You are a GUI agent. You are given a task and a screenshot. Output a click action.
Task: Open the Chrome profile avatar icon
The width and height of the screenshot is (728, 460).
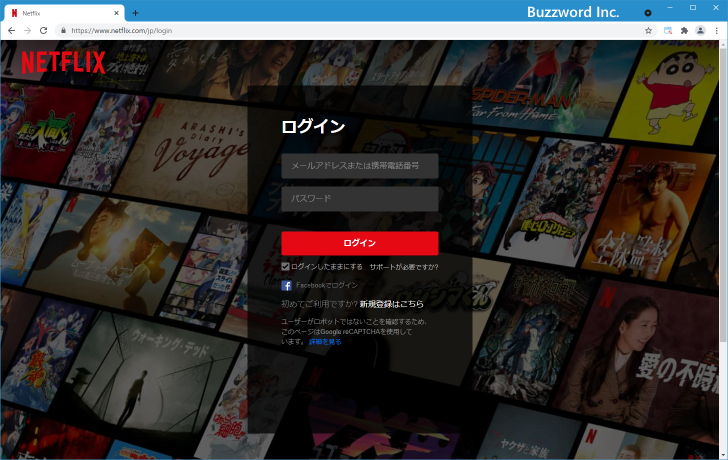[701, 31]
